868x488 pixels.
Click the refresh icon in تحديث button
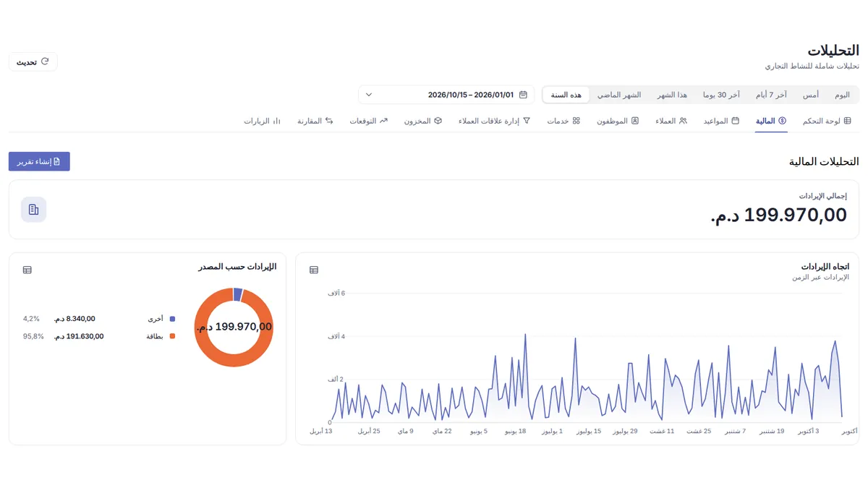tap(45, 61)
